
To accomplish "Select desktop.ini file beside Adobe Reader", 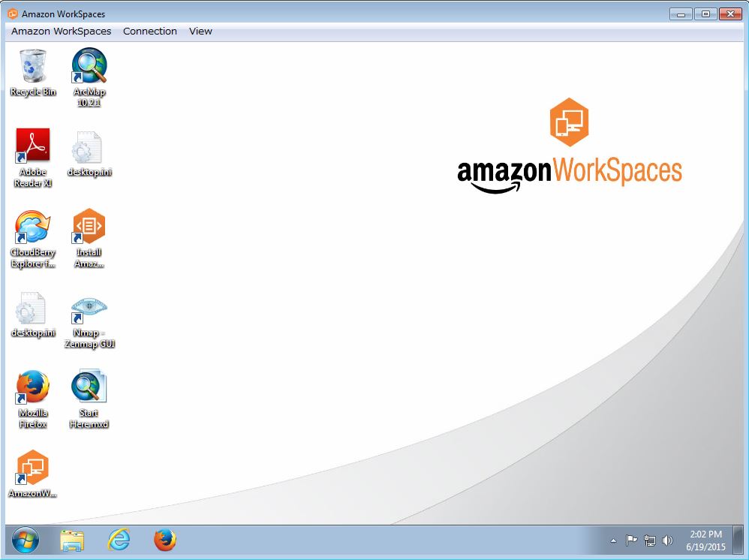I will click(89, 154).
